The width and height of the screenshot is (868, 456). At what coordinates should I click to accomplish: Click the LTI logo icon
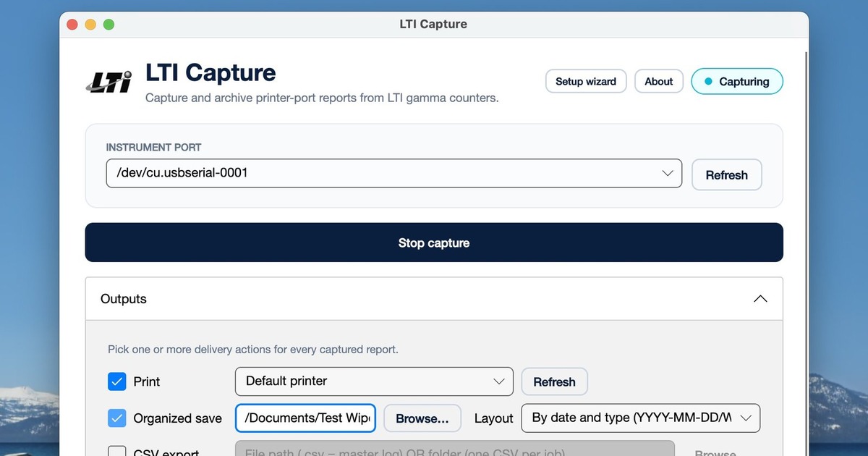click(109, 82)
